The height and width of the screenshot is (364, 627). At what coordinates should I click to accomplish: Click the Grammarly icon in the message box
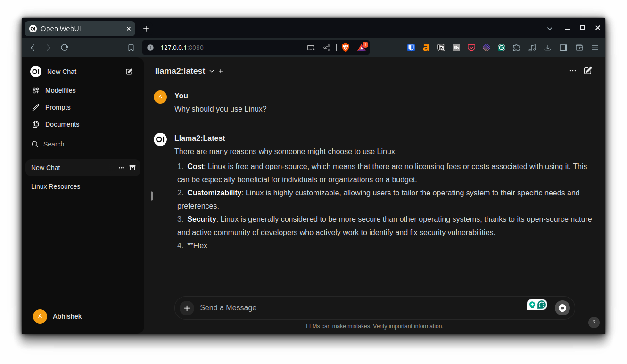pos(542,305)
